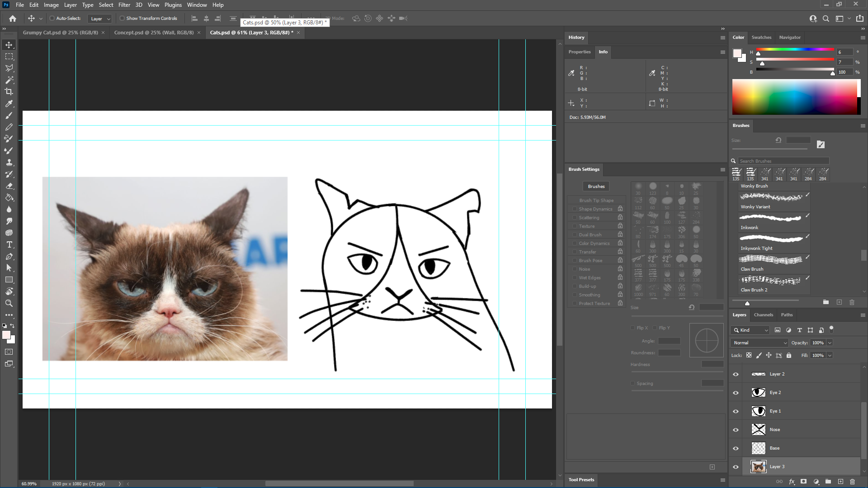Select the Crop tool
This screenshot has width=868, height=488.
pyautogui.click(x=9, y=92)
